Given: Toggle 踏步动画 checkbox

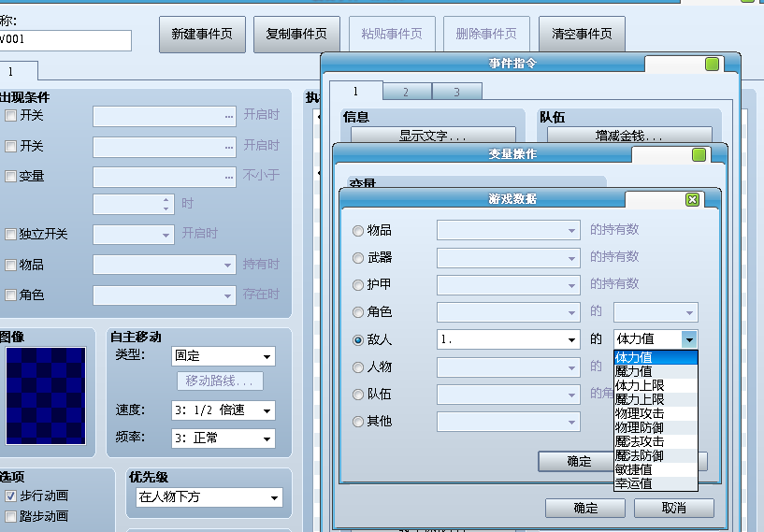Looking at the screenshot, I should tap(10, 516).
